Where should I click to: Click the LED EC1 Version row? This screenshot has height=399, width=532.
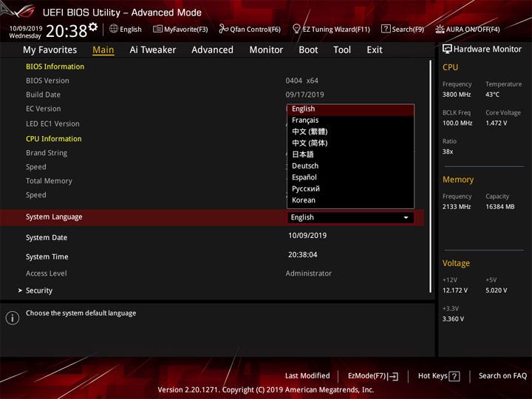click(52, 124)
